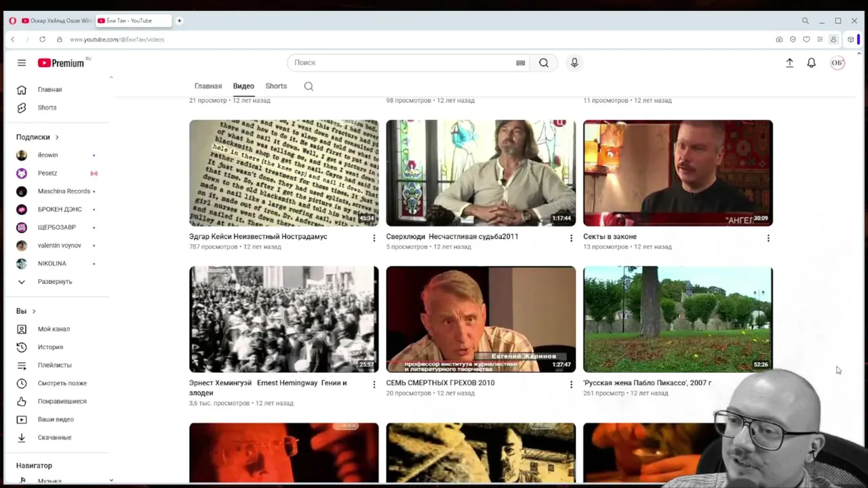
Task: Click the tab search magnifier in title bar
Action: (805, 21)
